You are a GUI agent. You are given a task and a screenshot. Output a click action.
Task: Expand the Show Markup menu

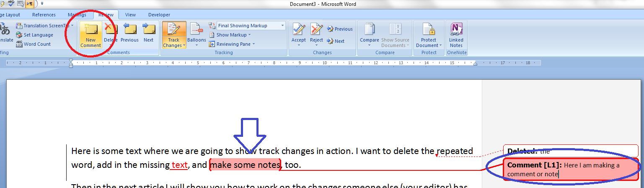click(233, 35)
